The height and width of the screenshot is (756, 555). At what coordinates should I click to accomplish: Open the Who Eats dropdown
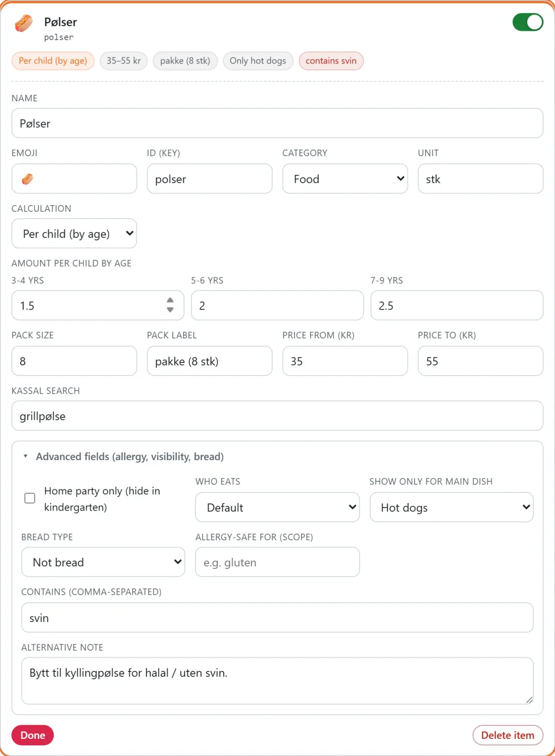(277, 508)
